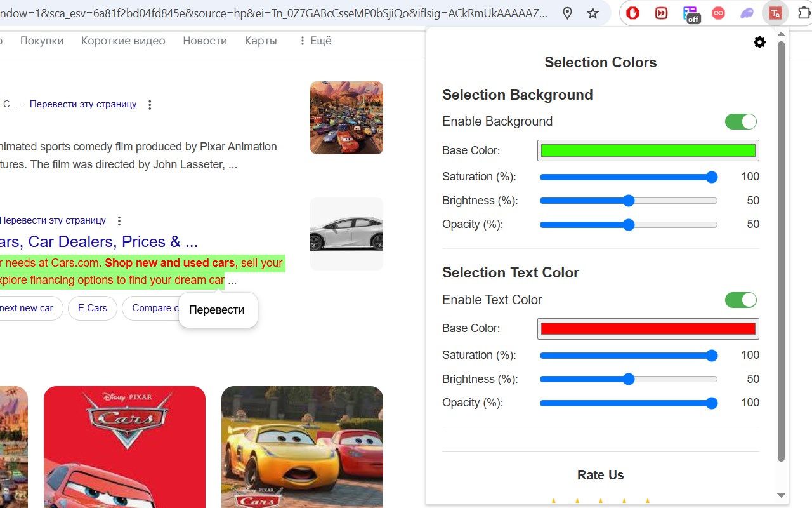
Task: Open the red Disney Pixar Cars poster image
Action: tap(124, 447)
